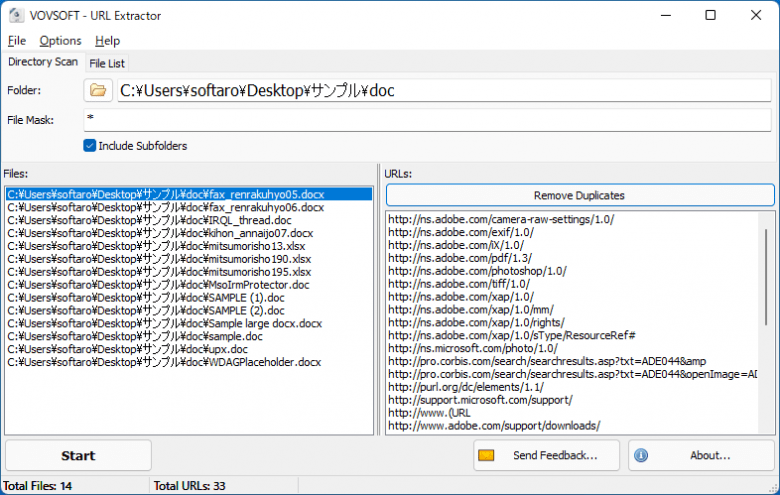The image size is (780, 495).
Task: Minimize the URL Extractor window
Action: click(x=666, y=15)
